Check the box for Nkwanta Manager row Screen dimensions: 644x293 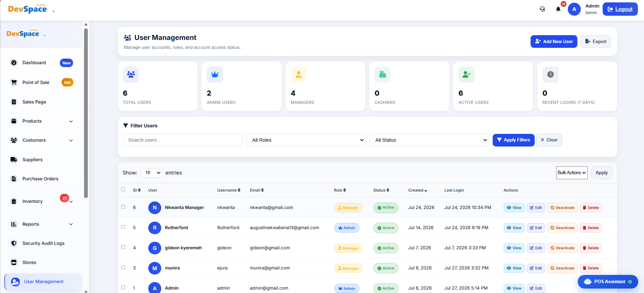(123, 207)
